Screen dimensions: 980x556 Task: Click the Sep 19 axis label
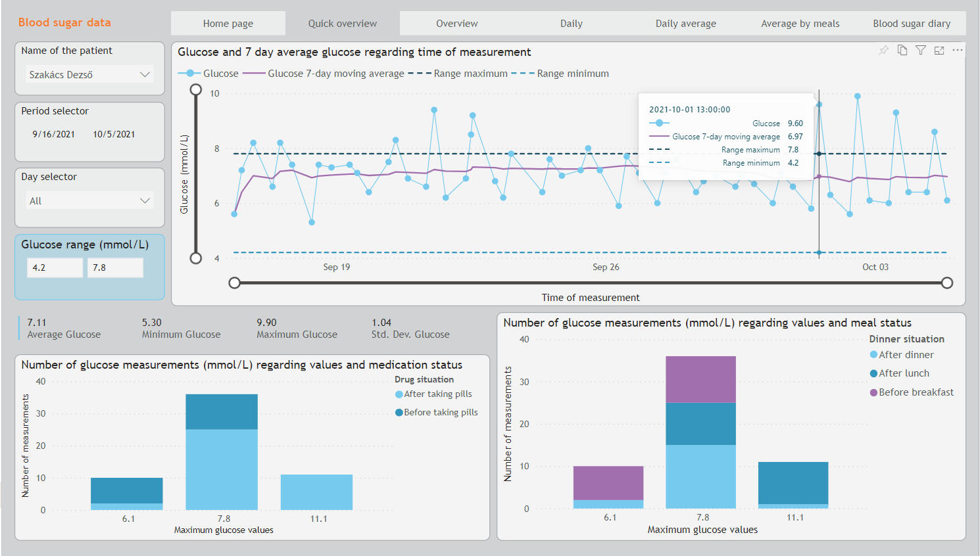pos(337,267)
